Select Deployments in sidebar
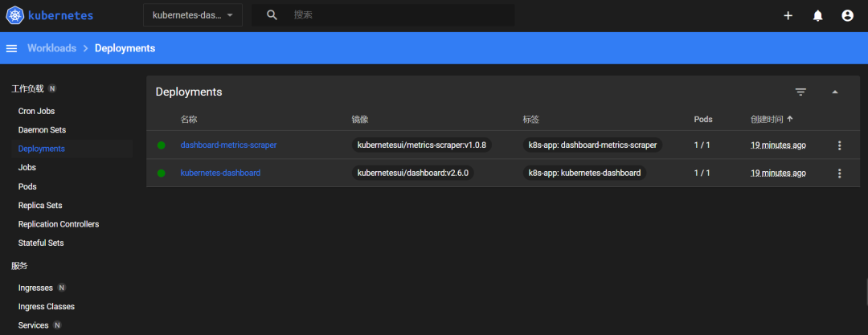Image resolution: width=868 pixels, height=335 pixels. pyautogui.click(x=42, y=149)
